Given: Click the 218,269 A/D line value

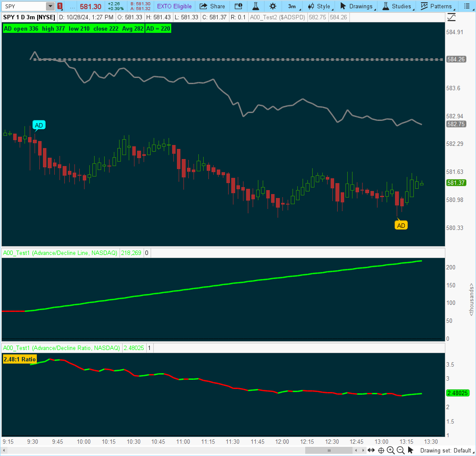Looking at the screenshot, I should [131, 253].
